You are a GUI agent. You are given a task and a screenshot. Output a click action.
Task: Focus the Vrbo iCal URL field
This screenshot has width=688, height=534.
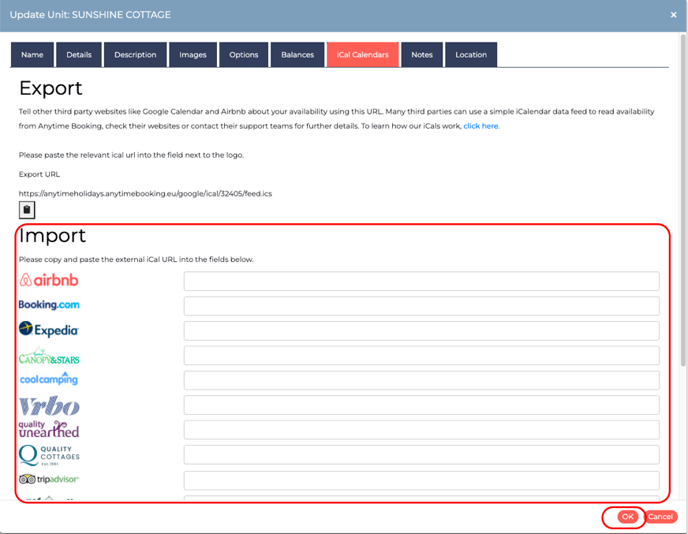pyautogui.click(x=421, y=405)
